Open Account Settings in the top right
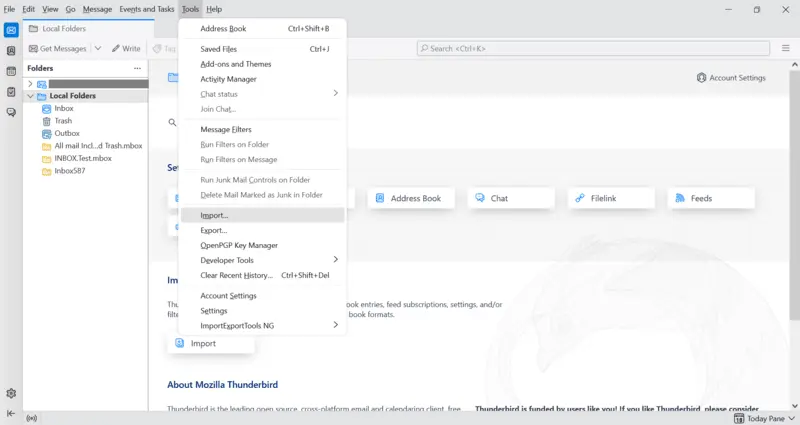 [731, 78]
